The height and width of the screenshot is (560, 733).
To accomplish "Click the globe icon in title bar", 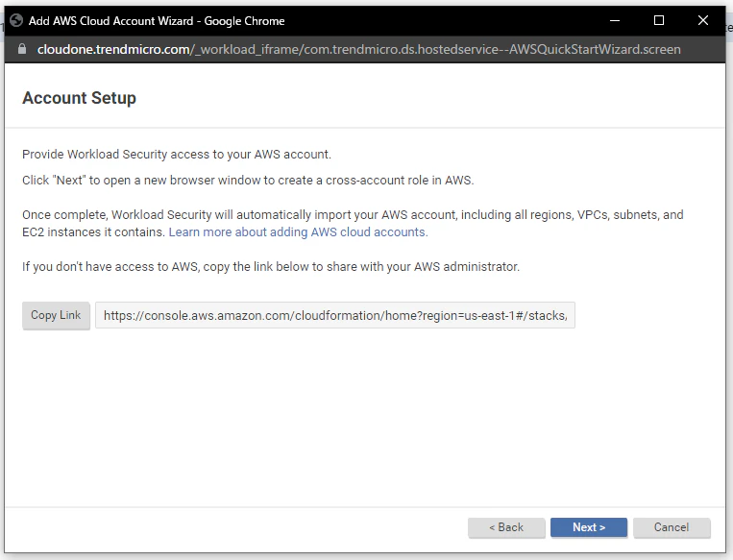I will coord(16,20).
